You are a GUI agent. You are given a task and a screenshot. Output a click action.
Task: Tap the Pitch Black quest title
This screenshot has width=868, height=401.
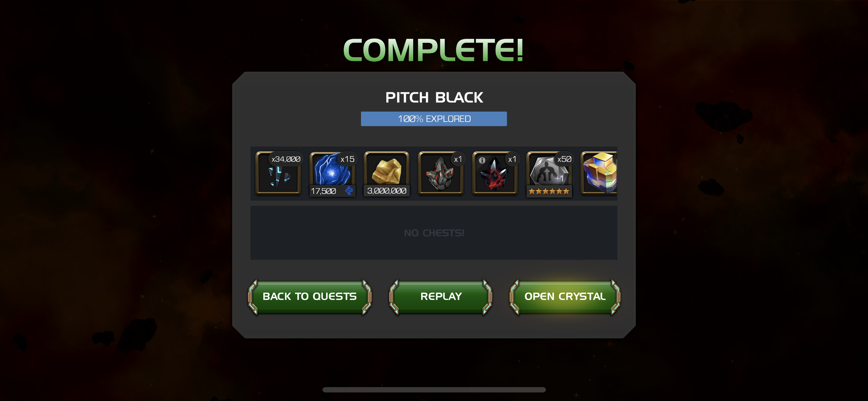click(434, 97)
